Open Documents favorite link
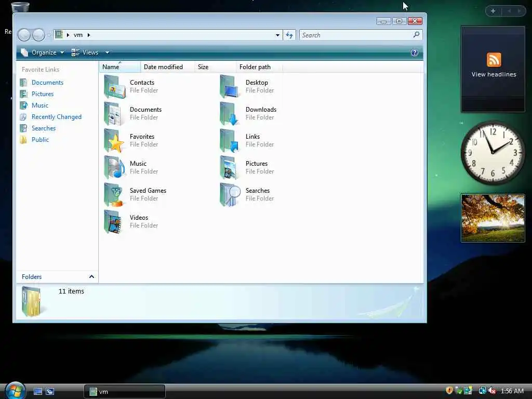Viewport: 532px width, 399px height. [x=47, y=83]
